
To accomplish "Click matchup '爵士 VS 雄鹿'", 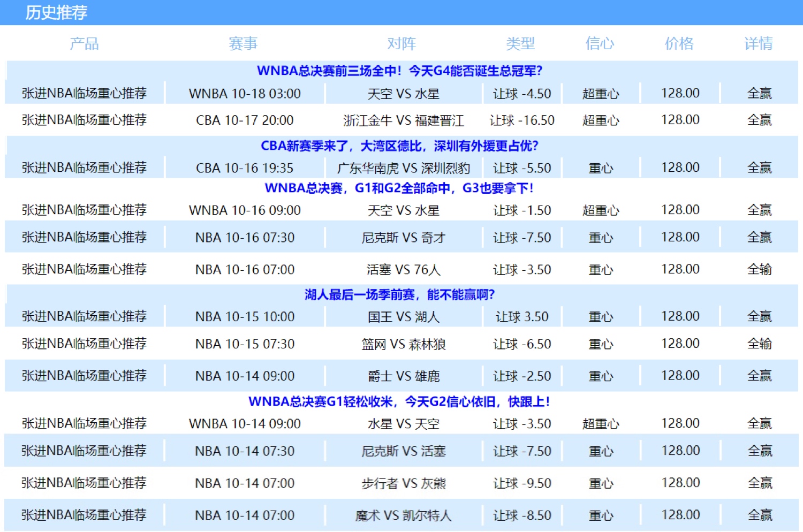I will (x=404, y=376).
